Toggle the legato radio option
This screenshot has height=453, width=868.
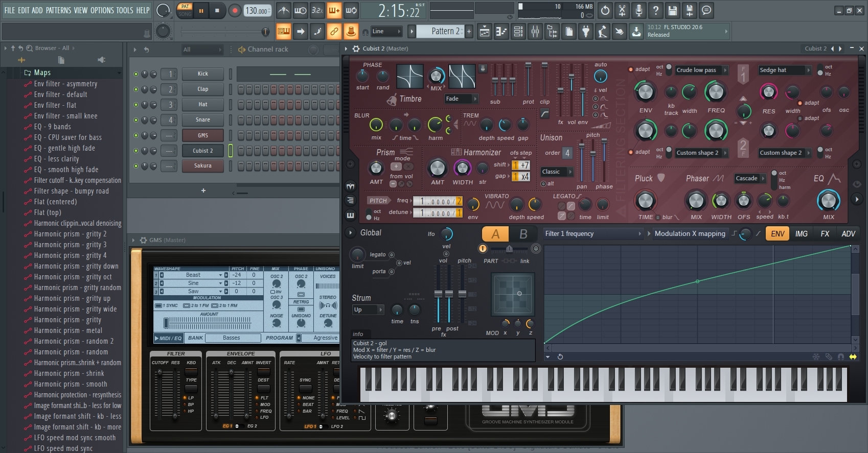pos(392,254)
